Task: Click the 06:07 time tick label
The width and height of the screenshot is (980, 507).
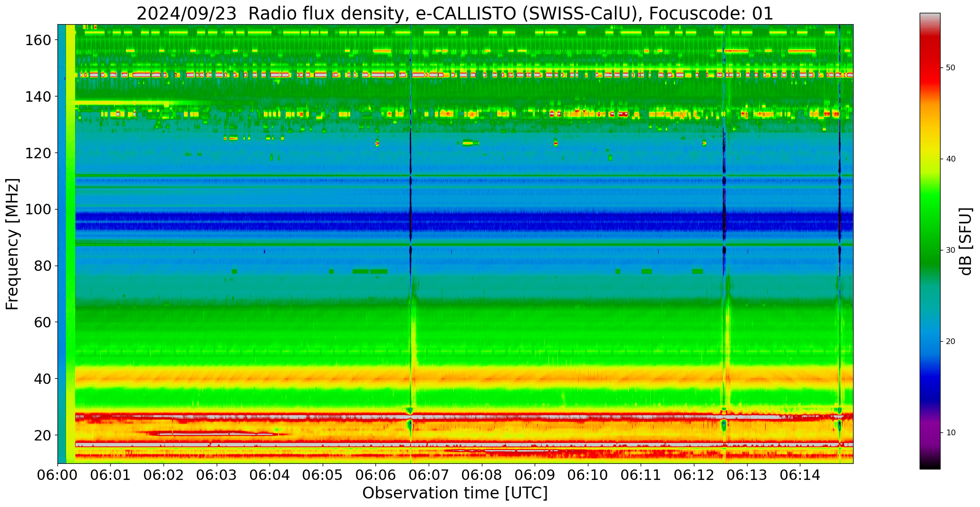Action: pyautogui.click(x=429, y=474)
